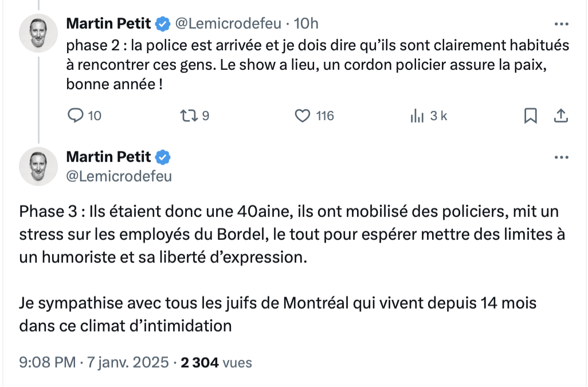Viewport: 588px width, 387px height.
Task: Click the reply icon with 10 comments
Action: [76, 116]
